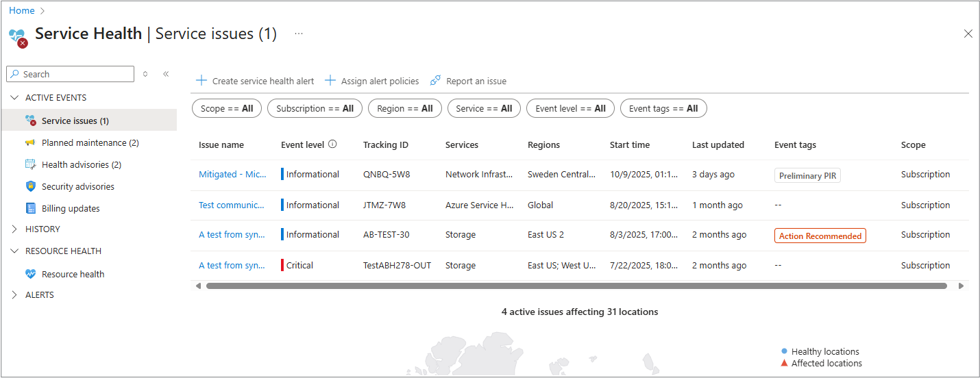The width and height of the screenshot is (980, 378).
Task: Open the Service == All filter
Action: click(x=484, y=108)
